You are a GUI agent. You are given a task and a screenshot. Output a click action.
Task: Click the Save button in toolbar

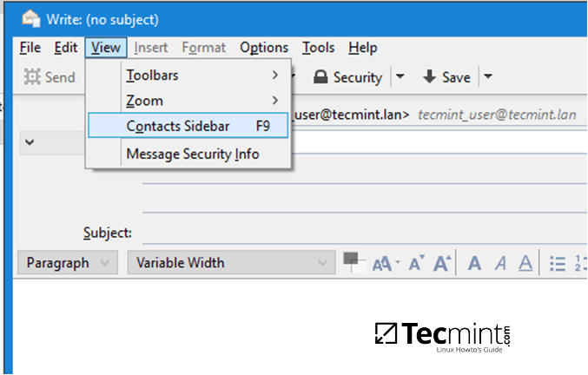(446, 77)
